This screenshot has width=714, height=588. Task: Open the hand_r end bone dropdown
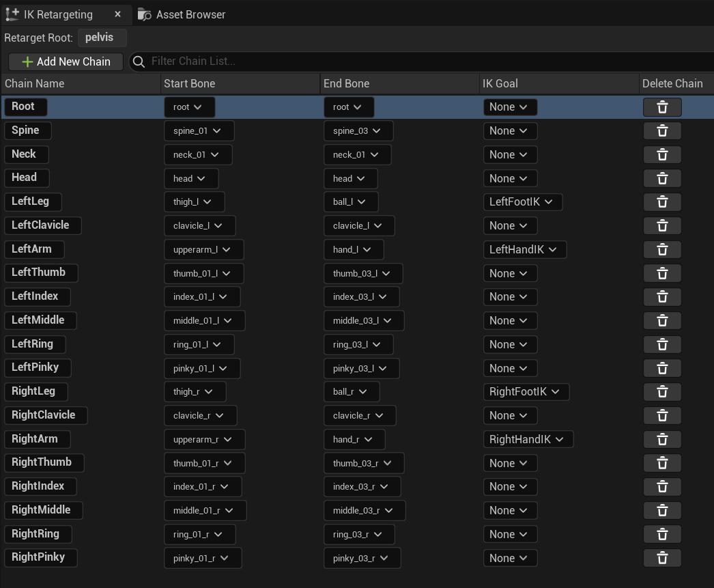pyautogui.click(x=354, y=440)
